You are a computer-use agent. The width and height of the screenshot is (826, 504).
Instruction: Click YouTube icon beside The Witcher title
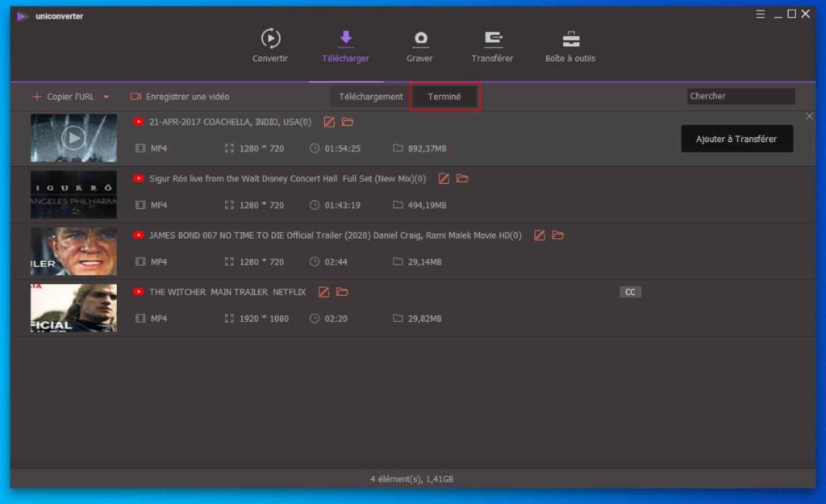pyautogui.click(x=139, y=292)
